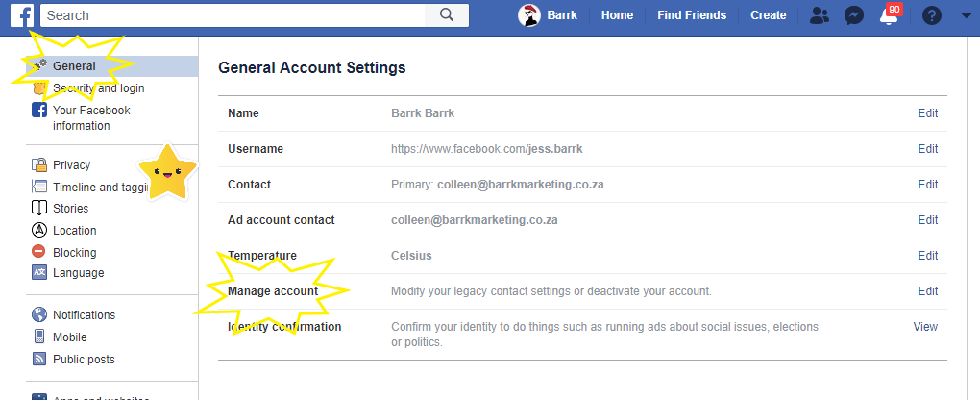The image size is (980, 400).
Task: Open the Messenger icon
Action: (853, 15)
